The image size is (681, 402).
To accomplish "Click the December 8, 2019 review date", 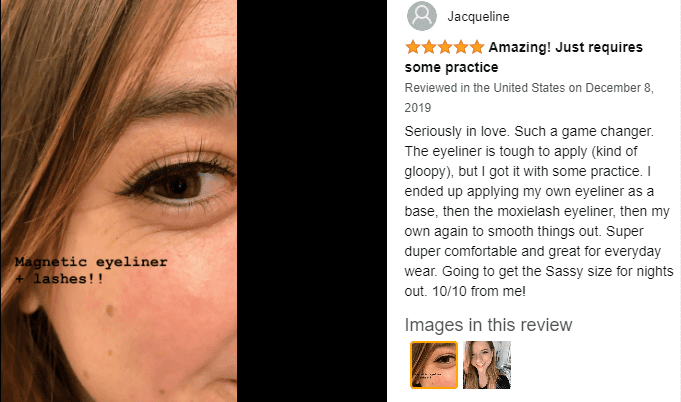I will (x=529, y=98).
